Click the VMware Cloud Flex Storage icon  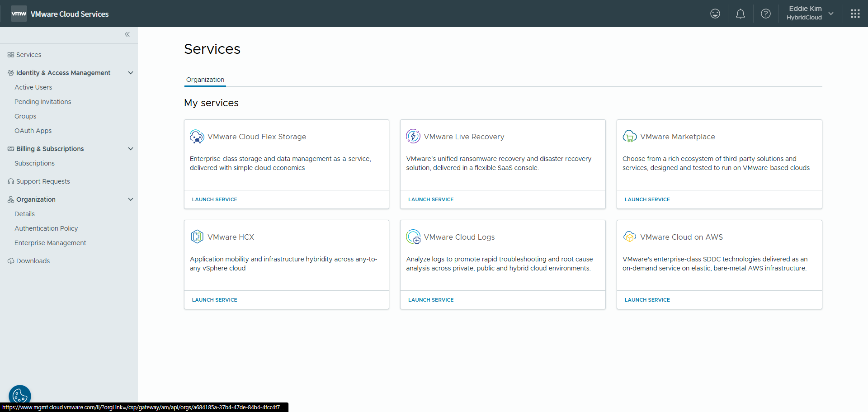pos(197,137)
